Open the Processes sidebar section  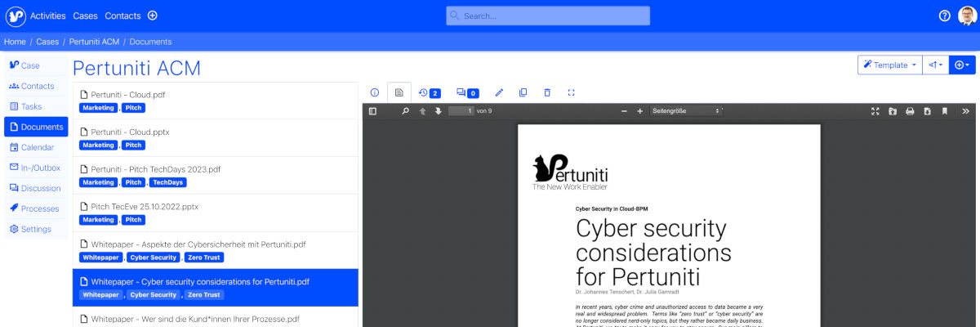click(36, 208)
